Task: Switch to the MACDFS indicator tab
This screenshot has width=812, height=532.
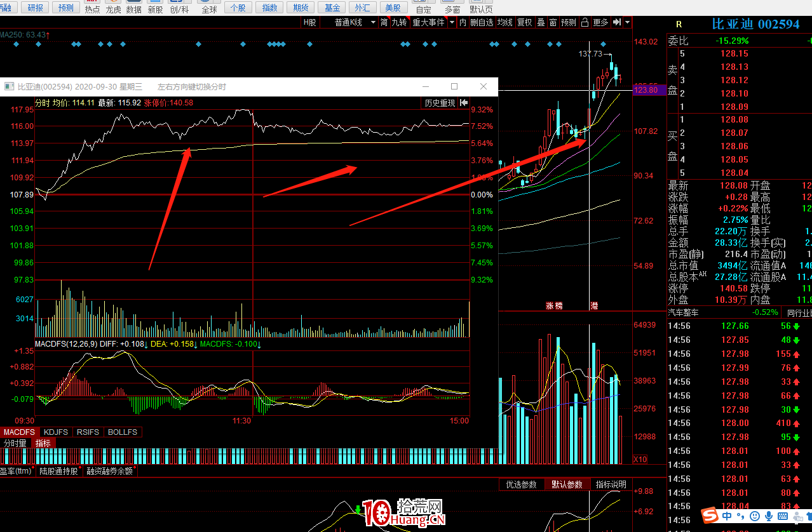Action: (x=19, y=432)
